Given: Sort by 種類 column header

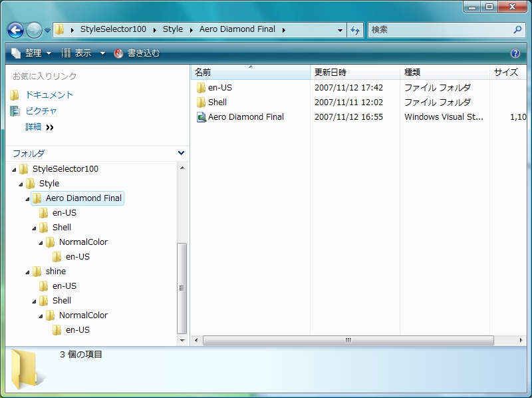Looking at the screenshot, I should tap(445, 73).
